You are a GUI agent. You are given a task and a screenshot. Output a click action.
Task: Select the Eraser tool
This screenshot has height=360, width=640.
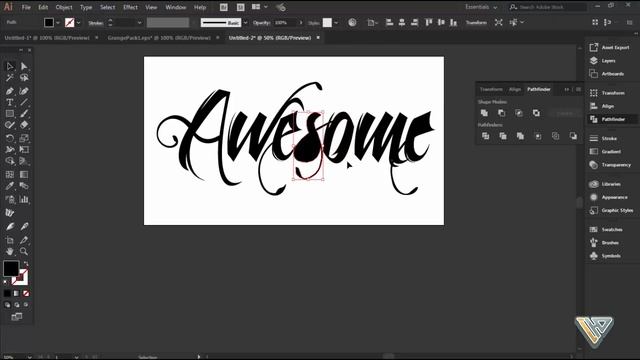pyautogui.click(x=24, y=125)
